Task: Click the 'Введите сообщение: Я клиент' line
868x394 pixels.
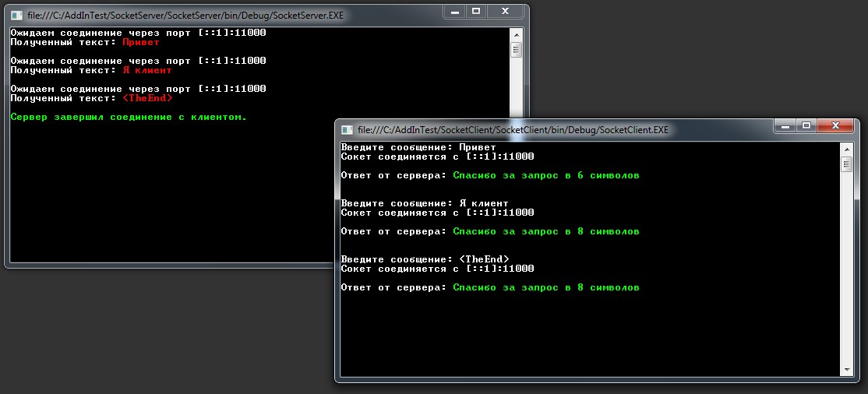Action: point(425,203)
